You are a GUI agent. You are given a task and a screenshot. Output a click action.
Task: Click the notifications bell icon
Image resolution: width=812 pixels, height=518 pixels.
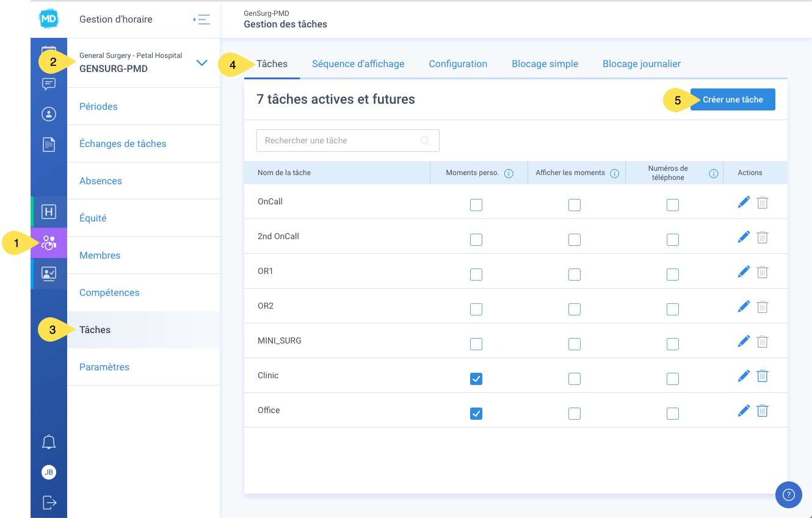click(49, 442)
